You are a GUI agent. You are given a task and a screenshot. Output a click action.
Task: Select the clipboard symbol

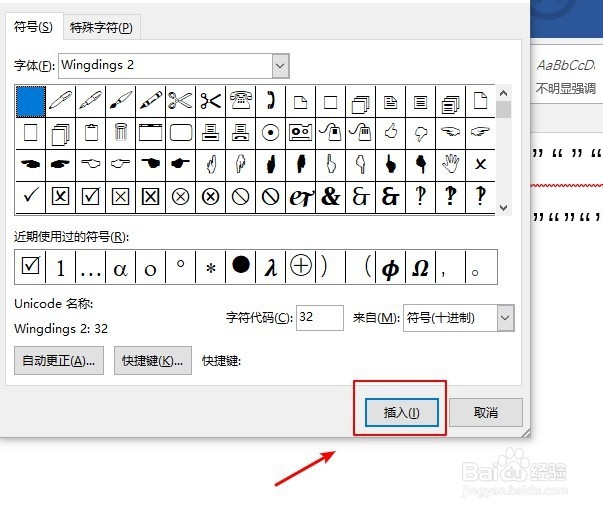tap(91, 133)
